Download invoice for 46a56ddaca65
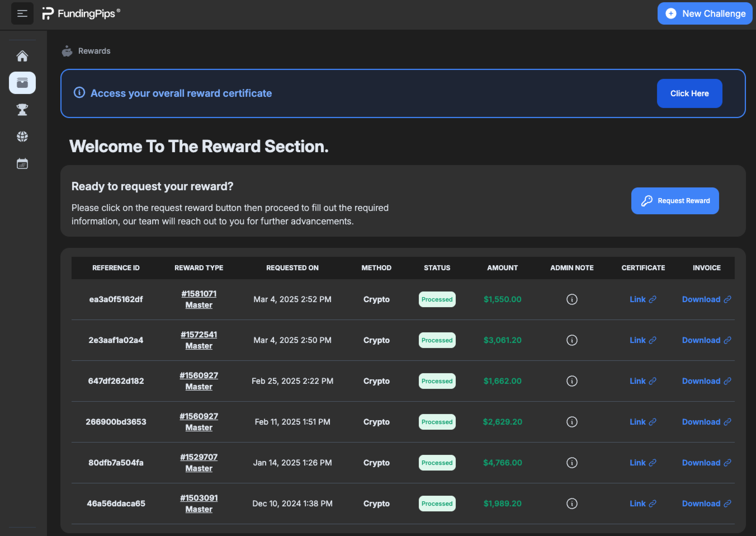Screen dimensions: 756x536 pos(707,504)
